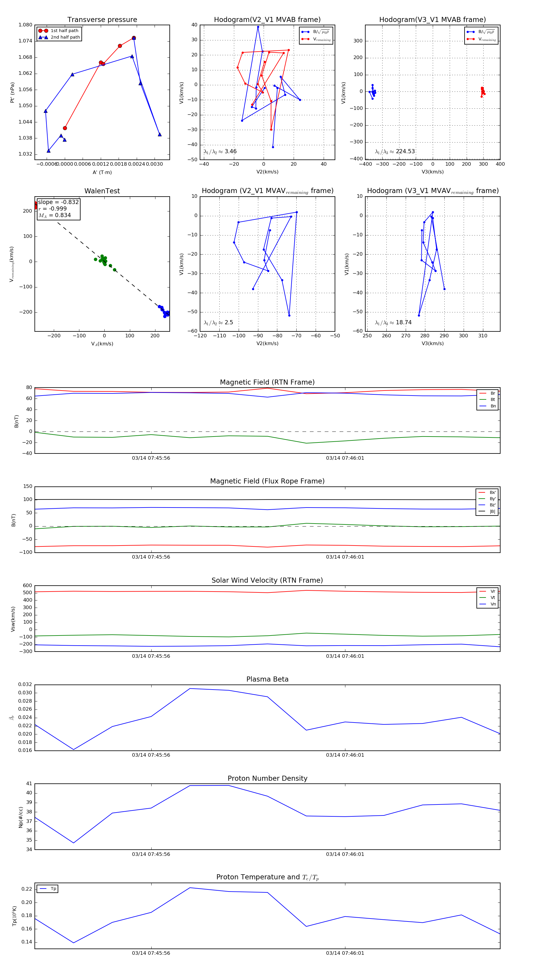Click the 'Vn' legend entry
535x980 pixels.
coord(488,604)
